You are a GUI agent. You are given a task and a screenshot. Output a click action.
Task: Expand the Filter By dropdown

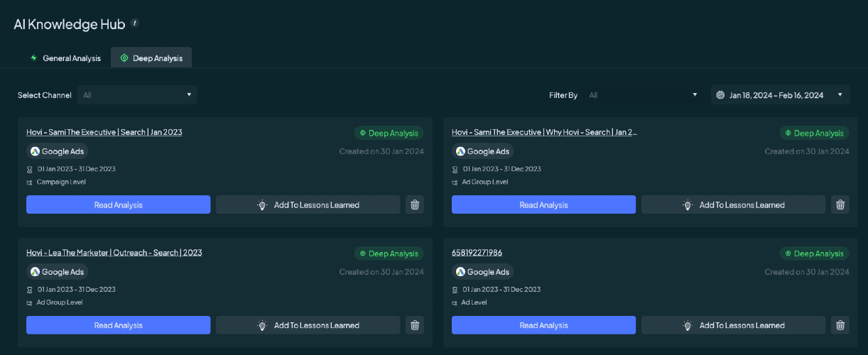[644, 95]
